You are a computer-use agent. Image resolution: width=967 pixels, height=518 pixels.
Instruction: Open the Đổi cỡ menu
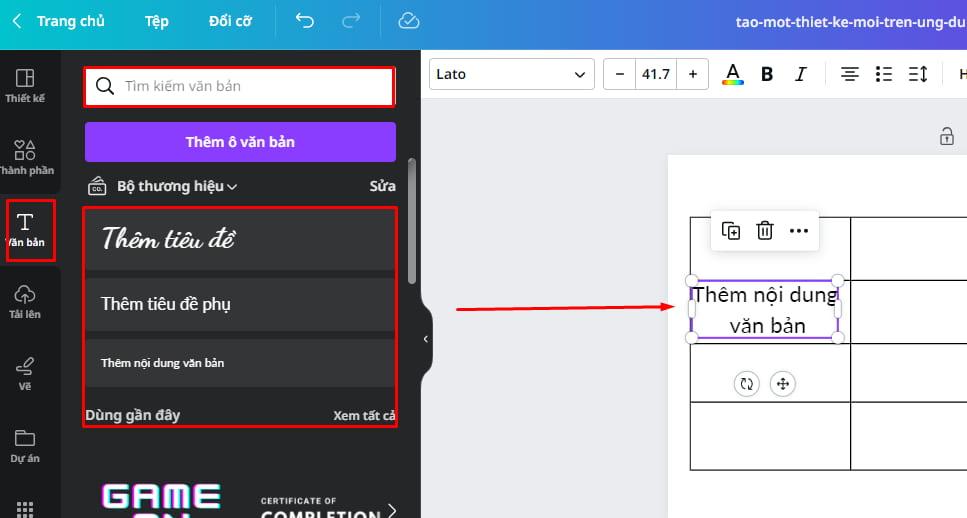(x=230, y=22)
